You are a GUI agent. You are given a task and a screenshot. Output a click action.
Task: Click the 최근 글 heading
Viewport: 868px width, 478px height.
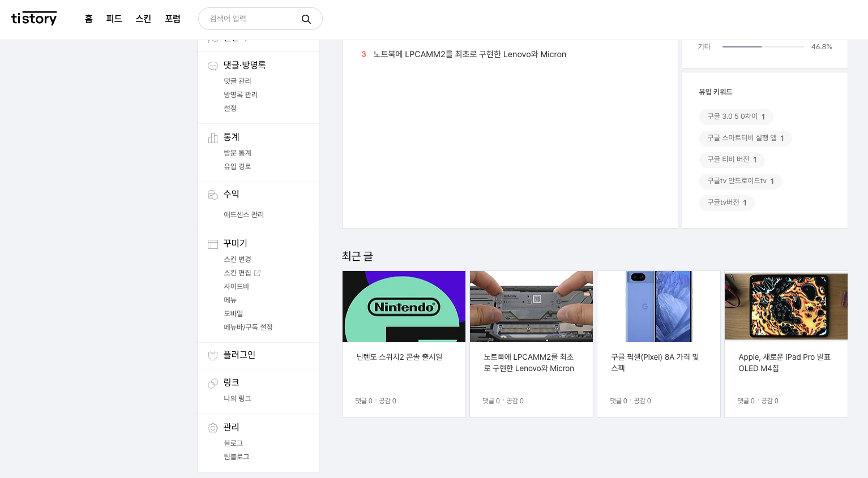tap(357, 256)
